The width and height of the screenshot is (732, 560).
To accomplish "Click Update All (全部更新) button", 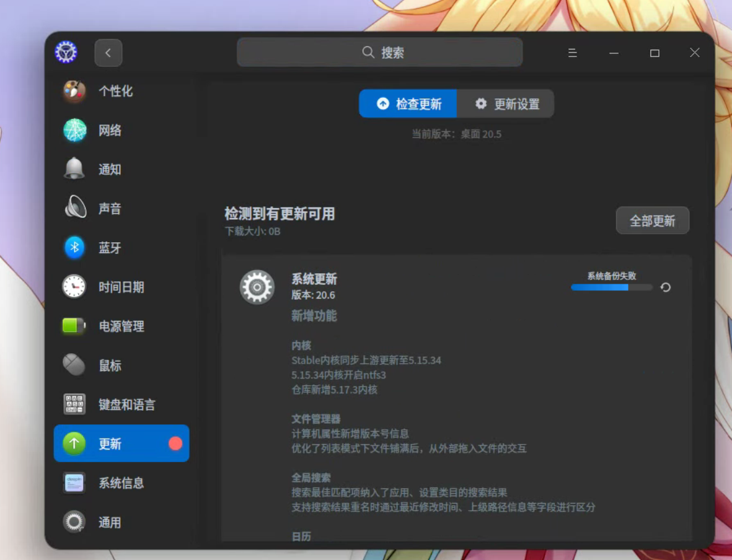I will (653, 221).
